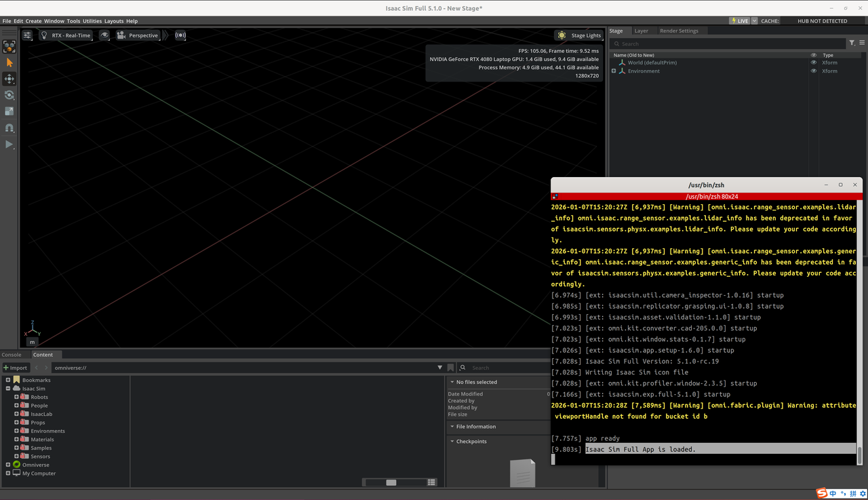Viewport: 868px width, 500px height.
Task: Click the Robots folder icon
Action: coord(24,397)
